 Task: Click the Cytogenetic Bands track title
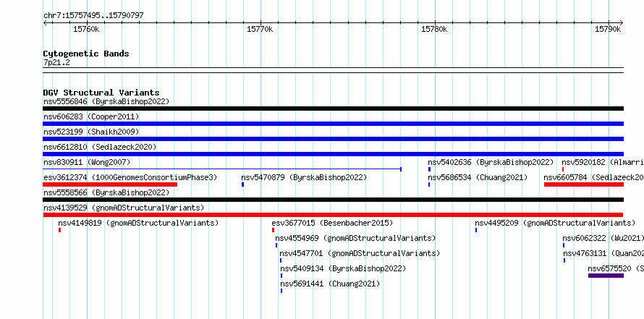86,54
